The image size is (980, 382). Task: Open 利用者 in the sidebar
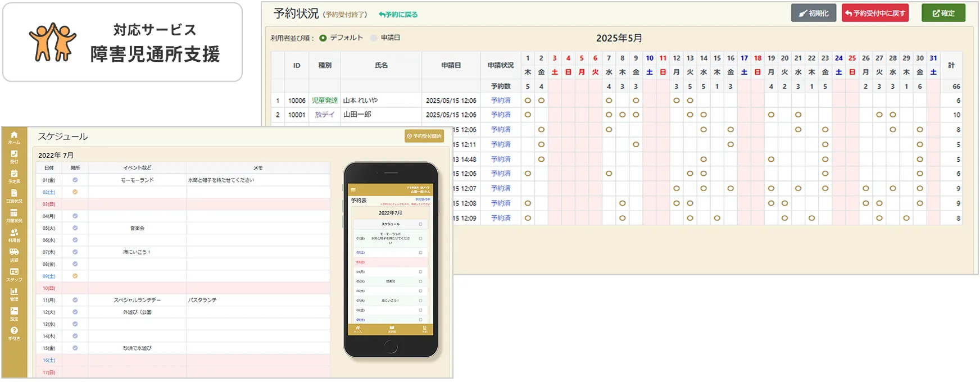click(x=14, y=236)
